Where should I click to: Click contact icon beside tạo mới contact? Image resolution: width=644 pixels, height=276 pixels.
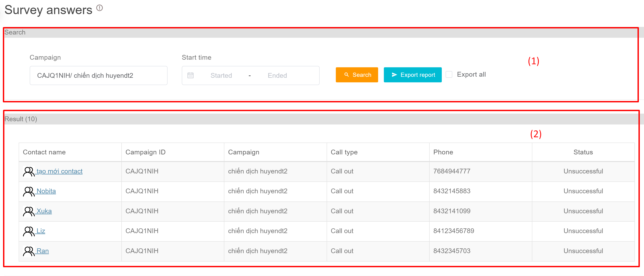coord(29,172)
